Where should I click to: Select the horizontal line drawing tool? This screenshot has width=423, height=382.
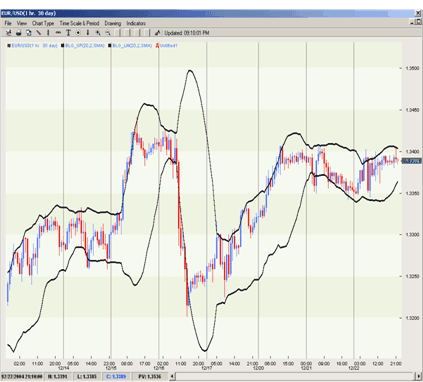point(58,33)
